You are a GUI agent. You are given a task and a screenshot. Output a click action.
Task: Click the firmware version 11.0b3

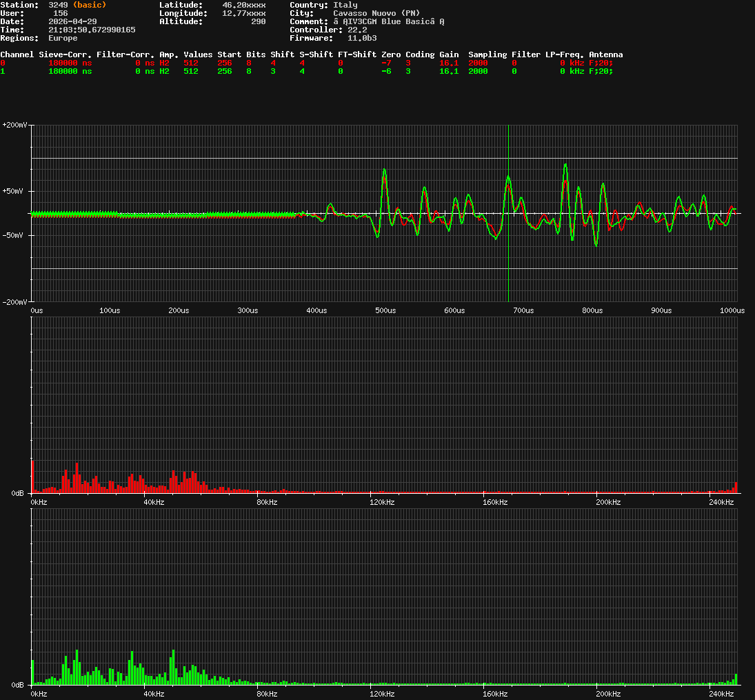click(362, 38)
